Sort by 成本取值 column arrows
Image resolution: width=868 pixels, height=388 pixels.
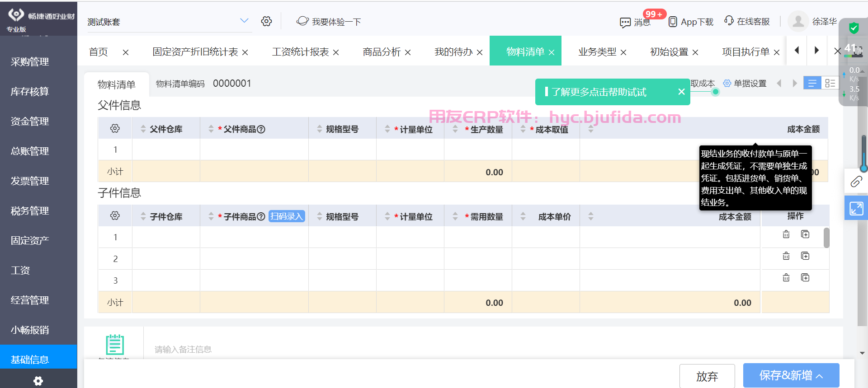(523, 129)
